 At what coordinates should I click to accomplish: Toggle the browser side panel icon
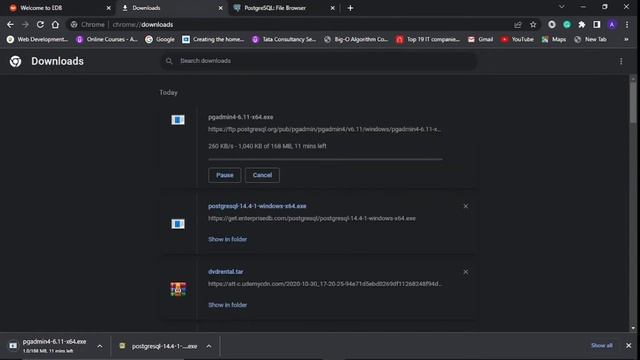(597, 24)
